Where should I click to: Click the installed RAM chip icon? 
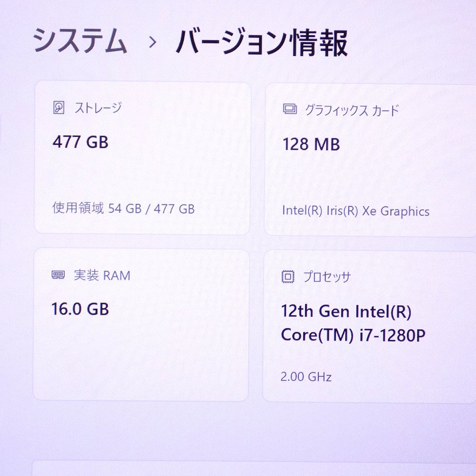coord(58,276)
